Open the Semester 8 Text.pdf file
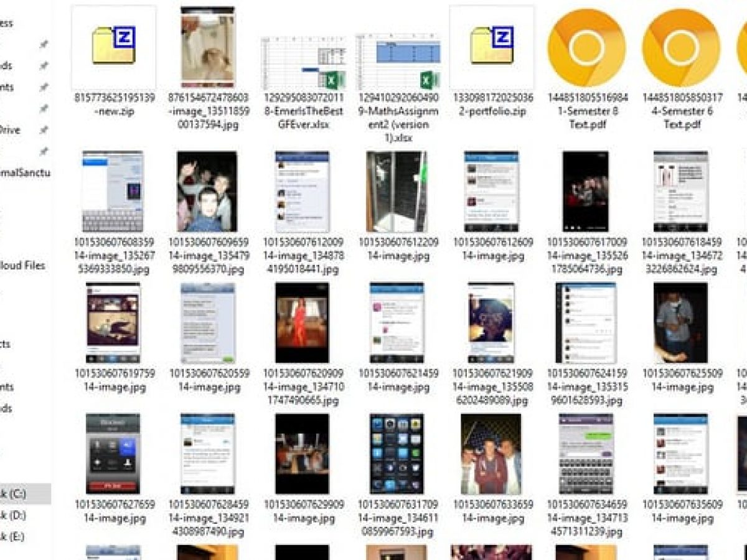Viewport: 747px width, 560px height. pyautogui.click(x=586, y=48)
